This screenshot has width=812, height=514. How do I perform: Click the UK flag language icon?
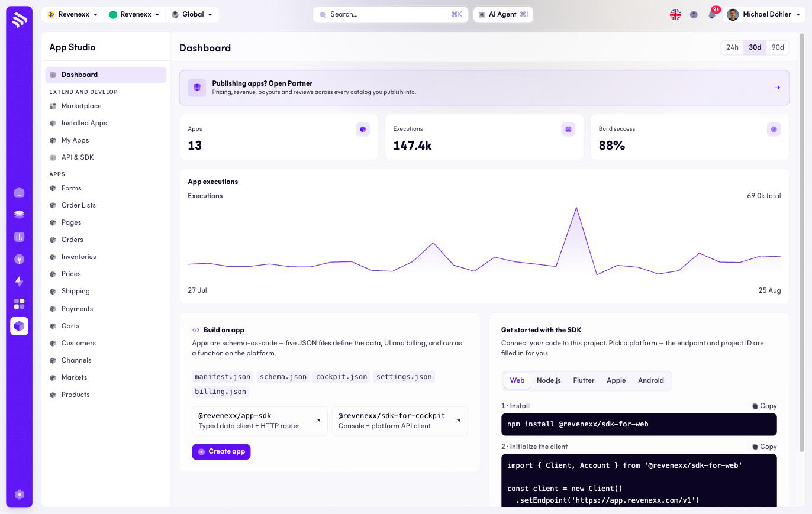(x=675, y=15)
